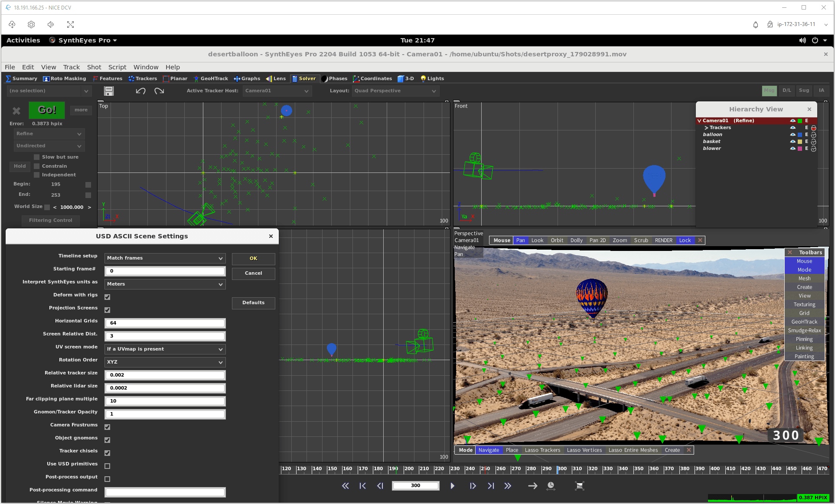Screen dimensions: 835x504
Task: Click the clock timing icon
Action: point(551,486)
